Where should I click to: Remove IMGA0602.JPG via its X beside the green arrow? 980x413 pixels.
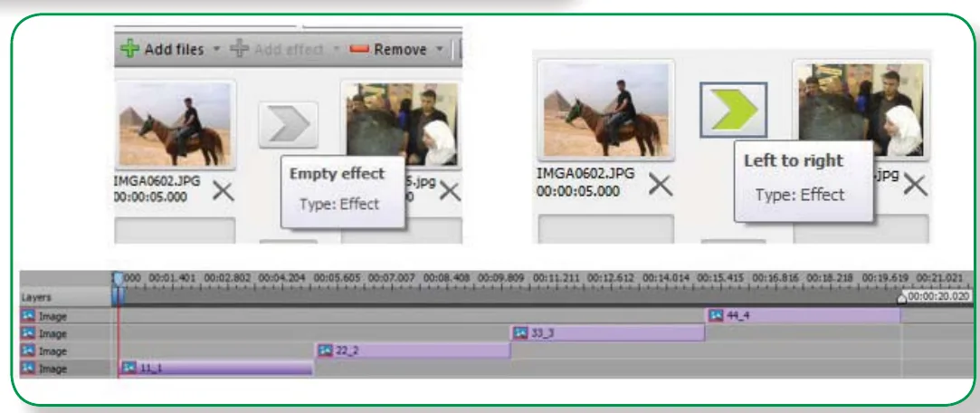point(661,185)
